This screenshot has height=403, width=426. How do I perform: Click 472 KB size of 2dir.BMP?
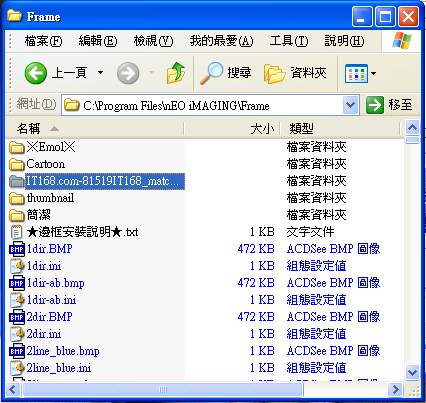click(256, 317)
